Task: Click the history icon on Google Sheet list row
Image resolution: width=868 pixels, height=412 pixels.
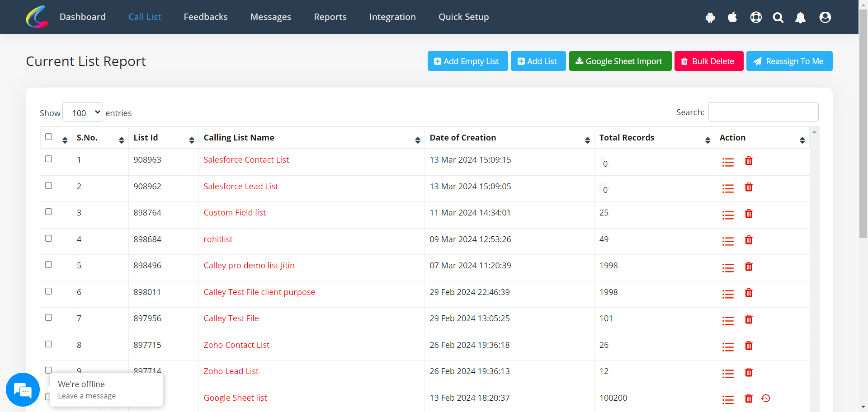Action: 766,398
